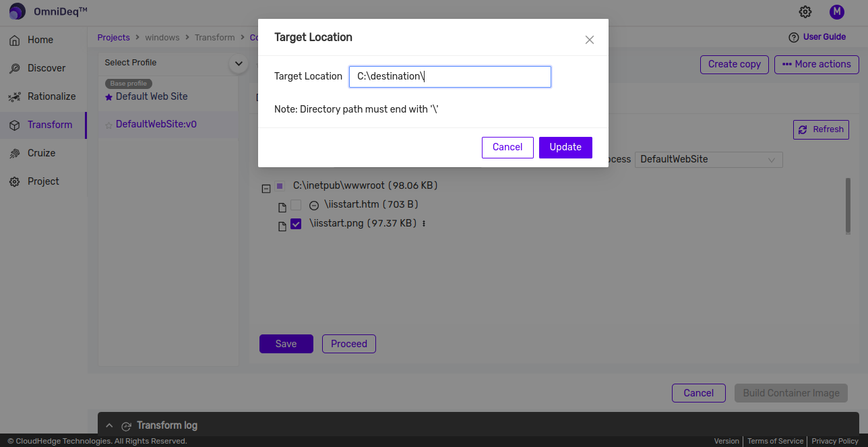Viewport: 868px width, 447px height.
Task: Expand the Select Profile chevron
Action: (238, 63)
